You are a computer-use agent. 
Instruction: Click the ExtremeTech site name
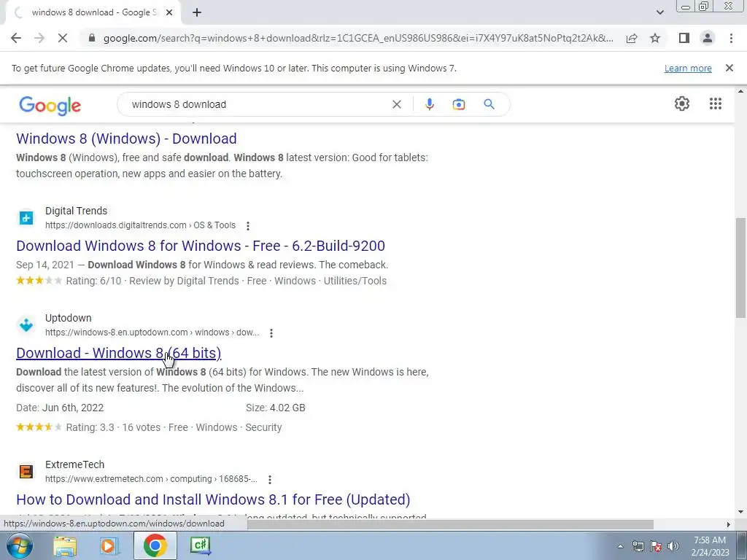[x=75, y=464]
